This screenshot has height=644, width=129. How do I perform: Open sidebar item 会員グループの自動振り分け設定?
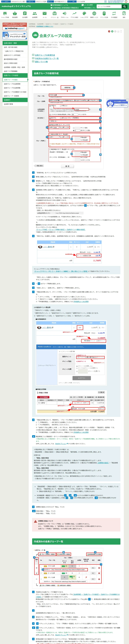pos(15,92)
